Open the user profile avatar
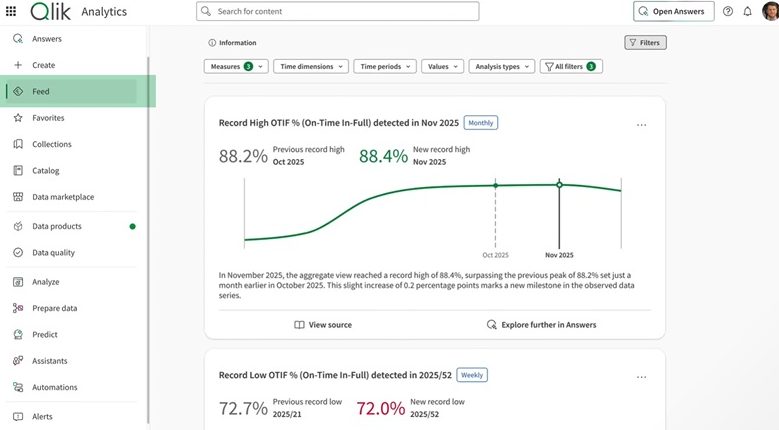 point(771,11)
